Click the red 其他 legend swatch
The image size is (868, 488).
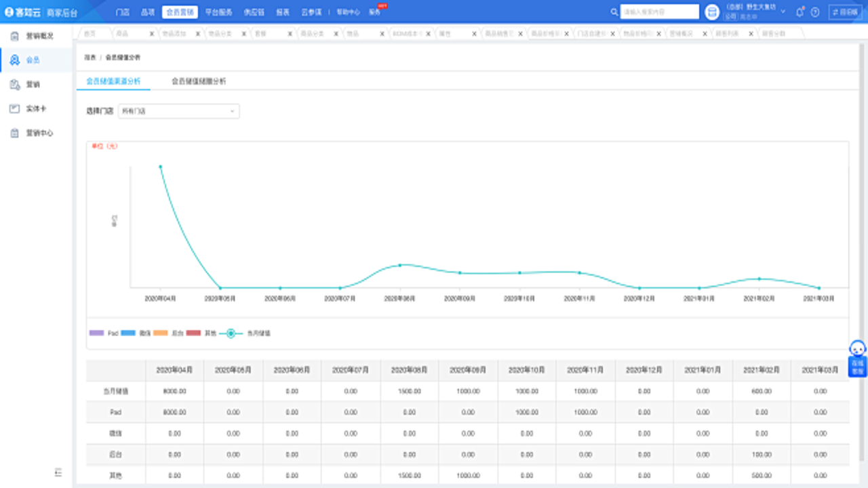coord(194,333)
